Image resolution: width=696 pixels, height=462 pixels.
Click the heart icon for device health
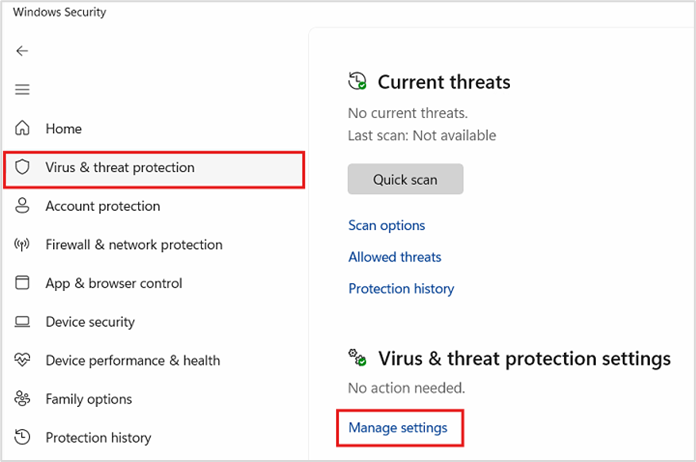tap(22, 360)
